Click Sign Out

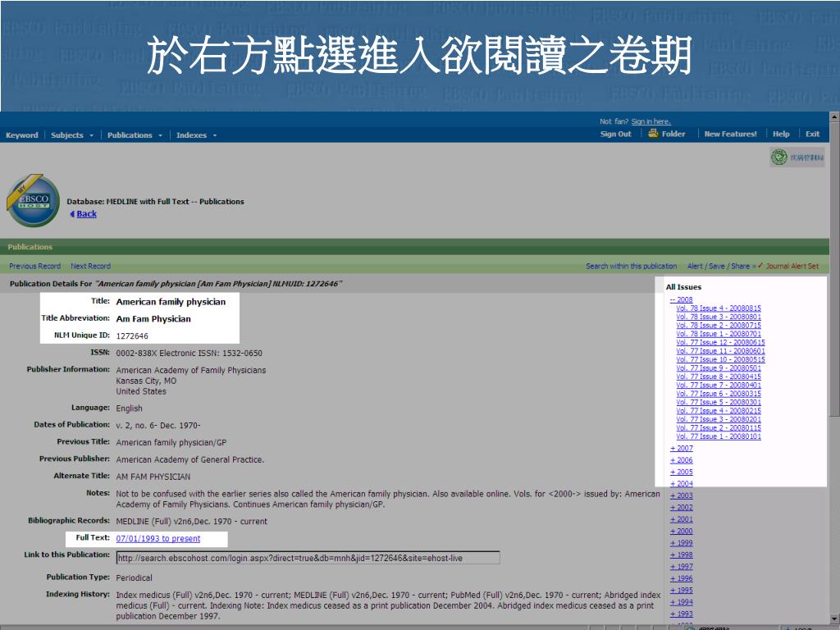point(615,134)
